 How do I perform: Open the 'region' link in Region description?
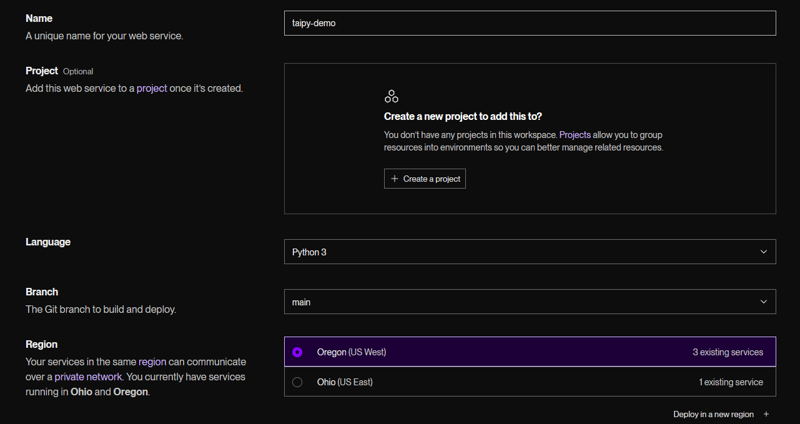click(152, 361)
